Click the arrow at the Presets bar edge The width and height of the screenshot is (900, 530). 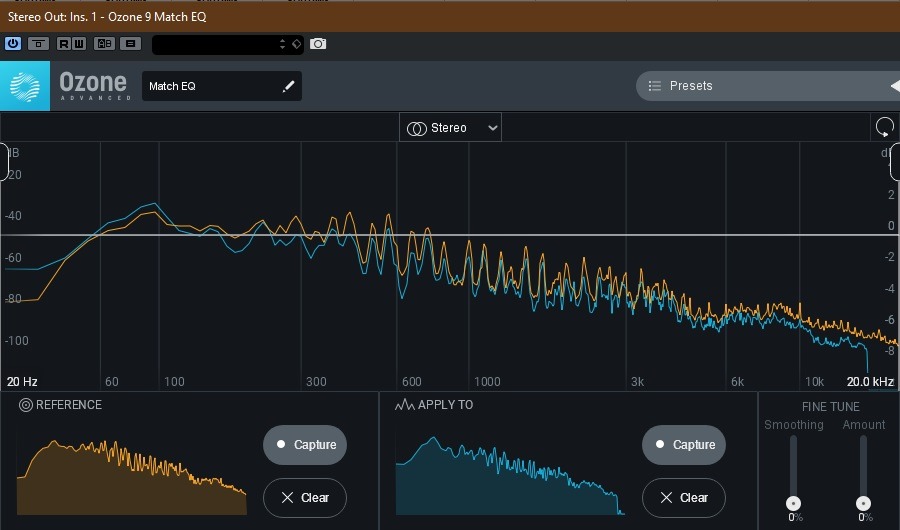pyautogui.click(x=895, y=86)
